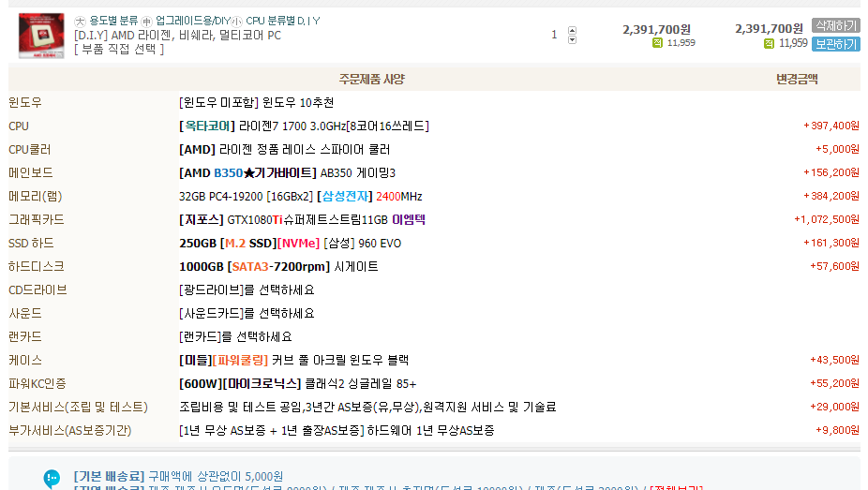This screenshot has height=490, width=868.
Task: Select the 250GB M.2 SSD 960 EVO spec
Action: tap(290, 244)
